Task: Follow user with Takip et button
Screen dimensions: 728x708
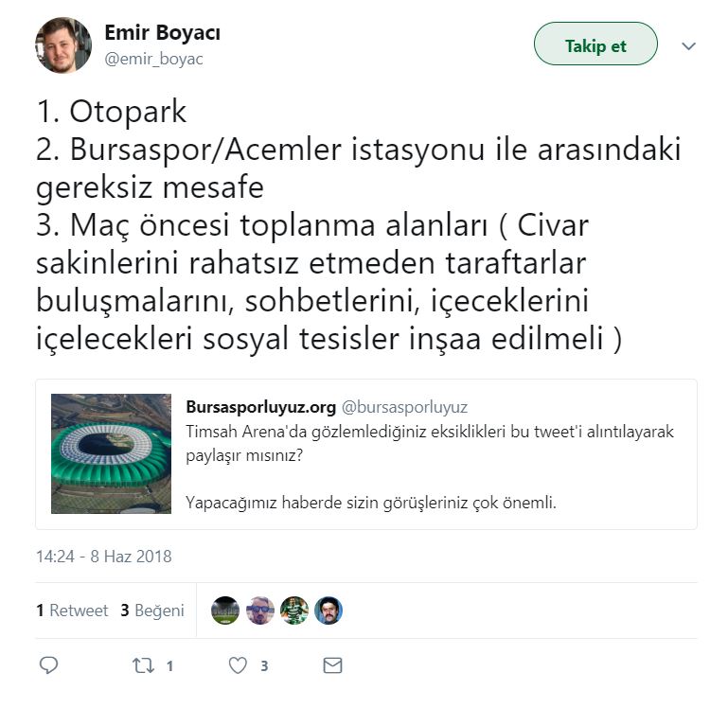Action: pyautogui.click(x=595, y=44)
